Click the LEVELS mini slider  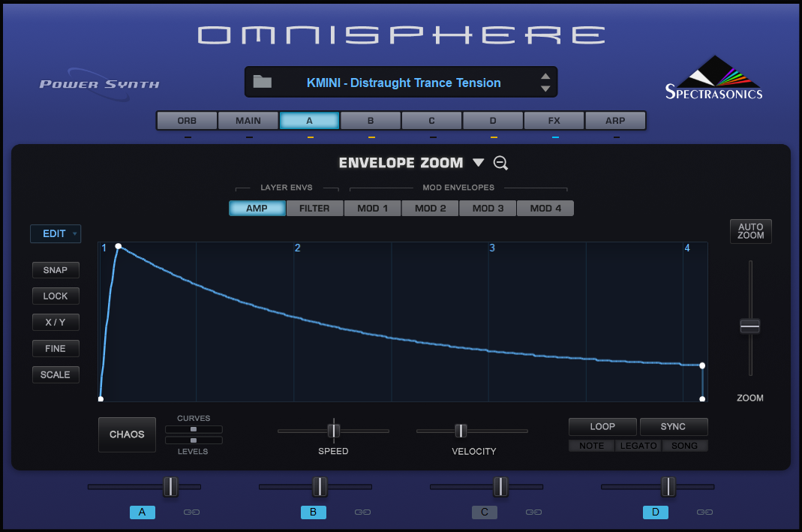(x=194, y=440)
